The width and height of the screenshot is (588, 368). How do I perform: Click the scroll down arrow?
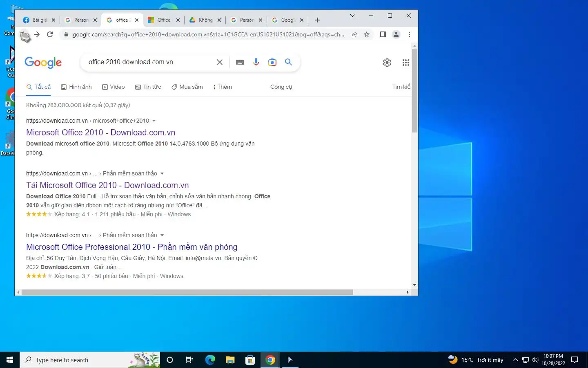(414, 285)
